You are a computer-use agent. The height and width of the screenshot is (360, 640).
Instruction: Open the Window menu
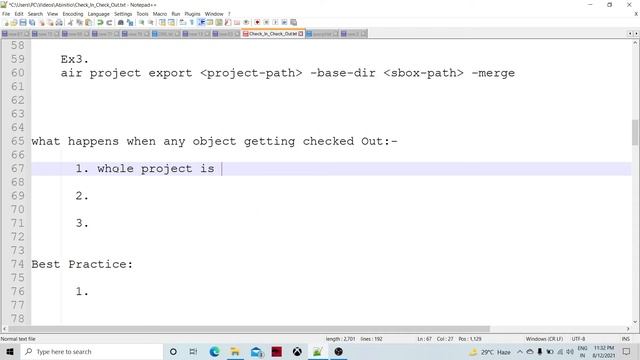[214, 14]
